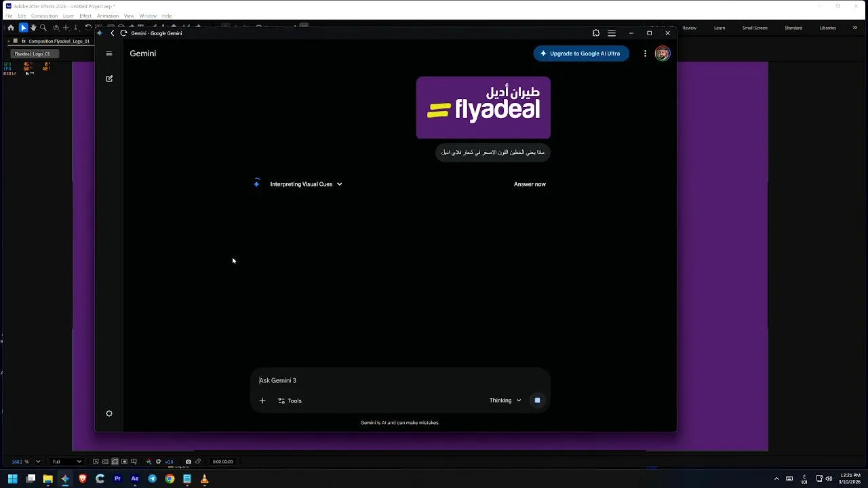868x488 pixels.
Task: Open the flyadeal logo image attachment
Action: [x=484, y=108]
